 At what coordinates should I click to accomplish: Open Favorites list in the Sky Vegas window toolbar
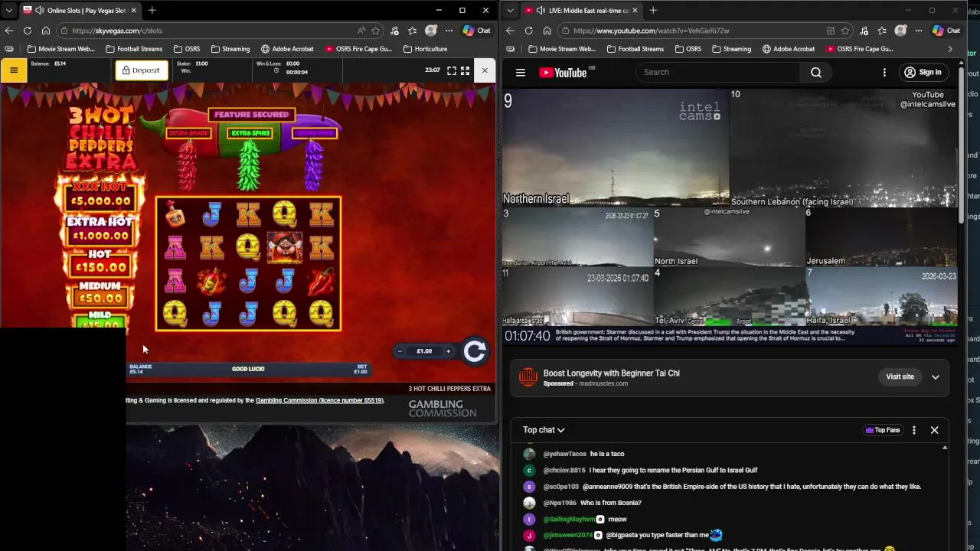click(x=413, y=31)
